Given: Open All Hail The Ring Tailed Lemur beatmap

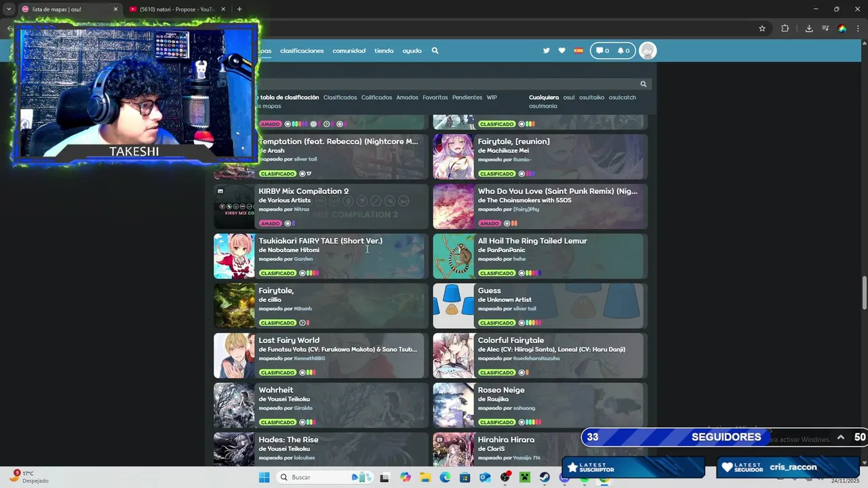Looking at the screenshot, I should point(532,241).
